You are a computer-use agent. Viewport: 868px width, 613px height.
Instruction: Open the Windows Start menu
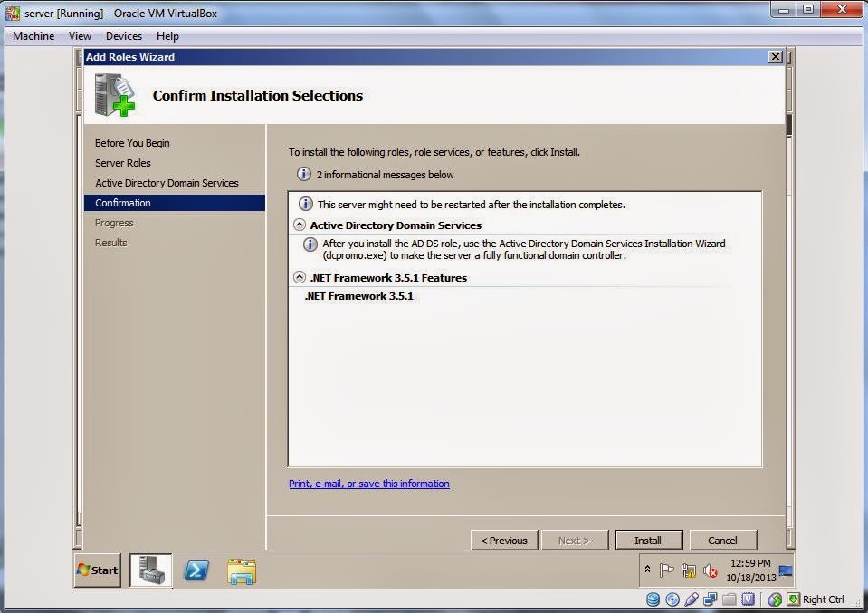(98, 570)
